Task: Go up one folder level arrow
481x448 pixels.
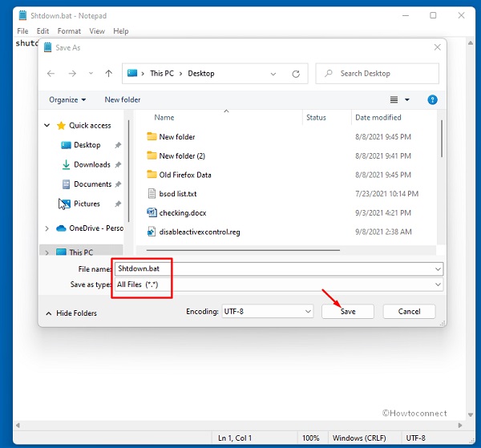Action: click(108, 74)
